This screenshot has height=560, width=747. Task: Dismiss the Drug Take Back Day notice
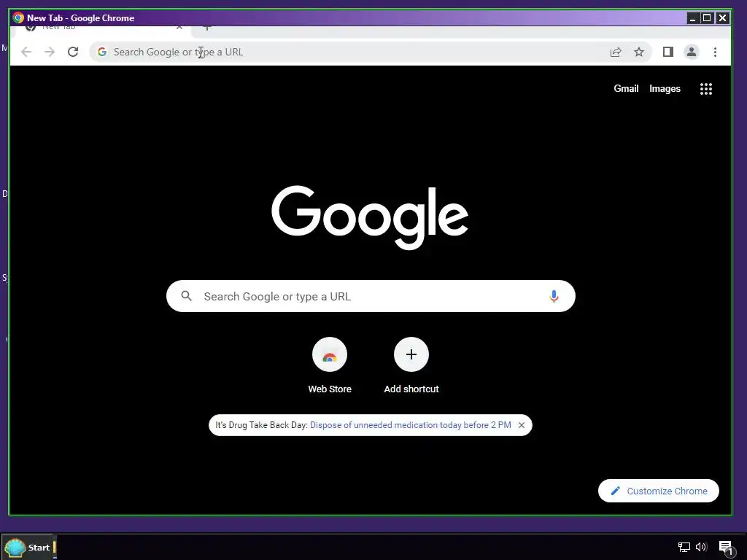[x=522, y=425]
